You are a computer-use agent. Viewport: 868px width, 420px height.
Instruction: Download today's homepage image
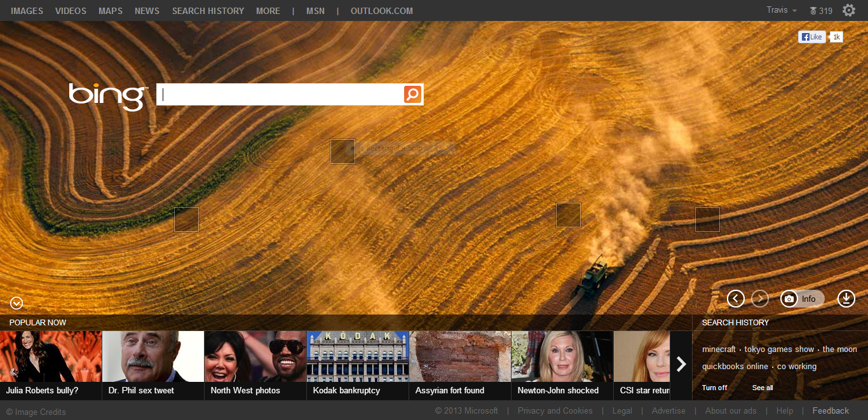point(846,299)
